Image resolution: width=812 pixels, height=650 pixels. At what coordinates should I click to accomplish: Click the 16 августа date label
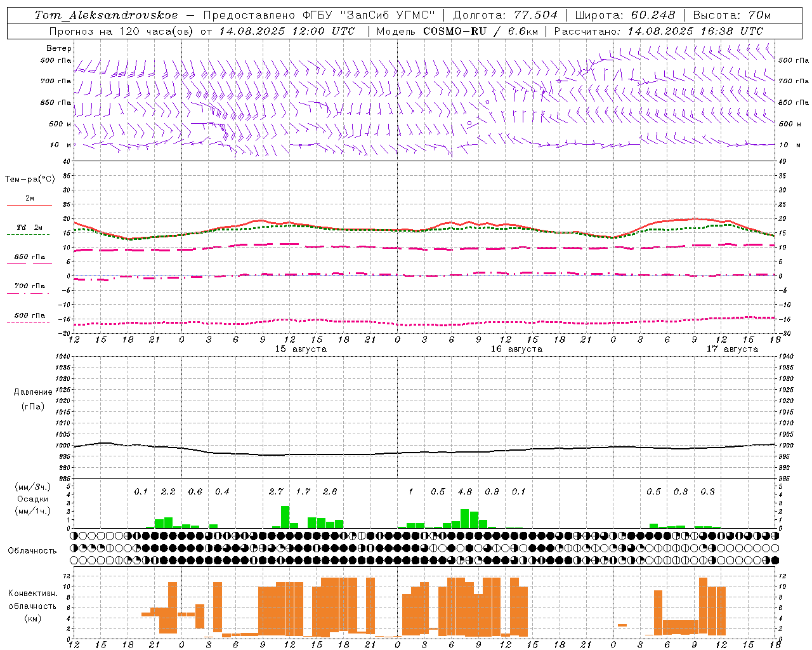[516, 349]
